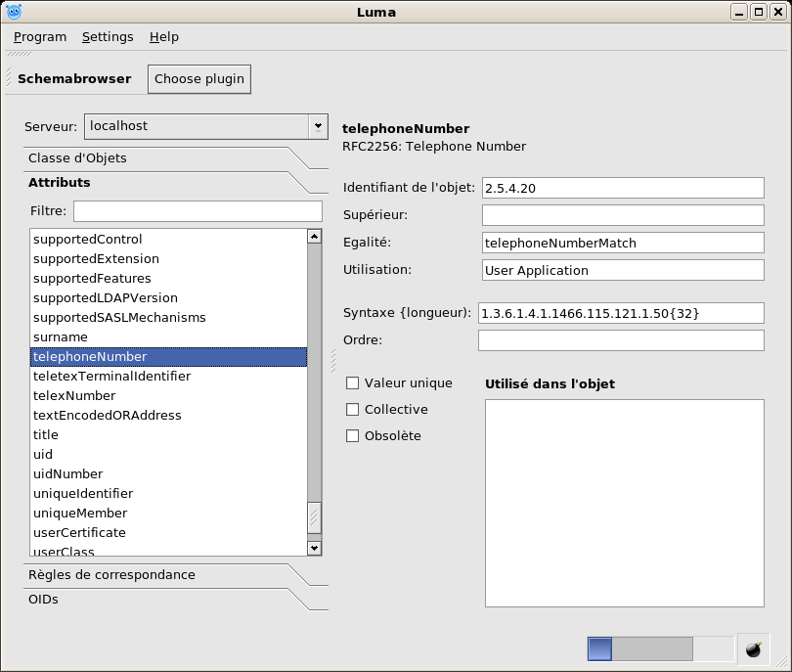Open the Program menu
Image resolution: width=792 pixels, height=672 pixels.
point(40,37)
